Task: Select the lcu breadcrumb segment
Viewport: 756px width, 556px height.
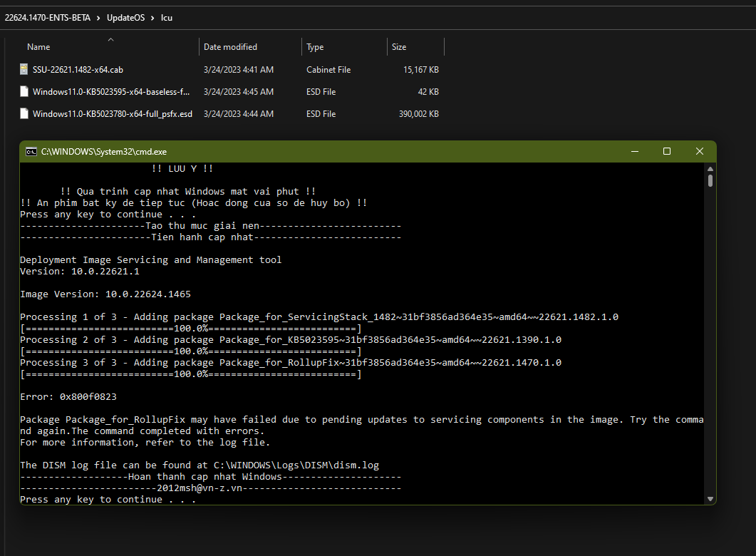Action: tap(166, 18)
